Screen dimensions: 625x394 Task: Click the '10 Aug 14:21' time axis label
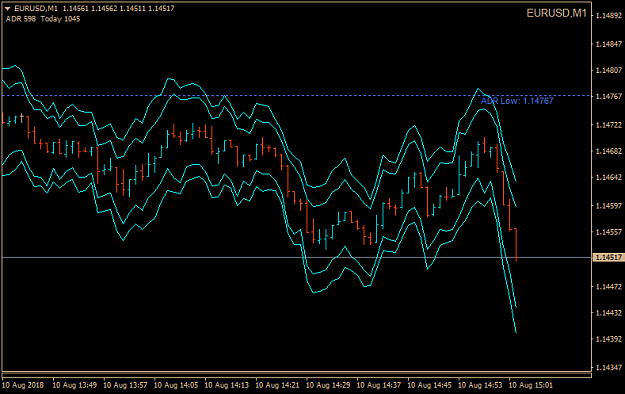(x=277, y=385)
